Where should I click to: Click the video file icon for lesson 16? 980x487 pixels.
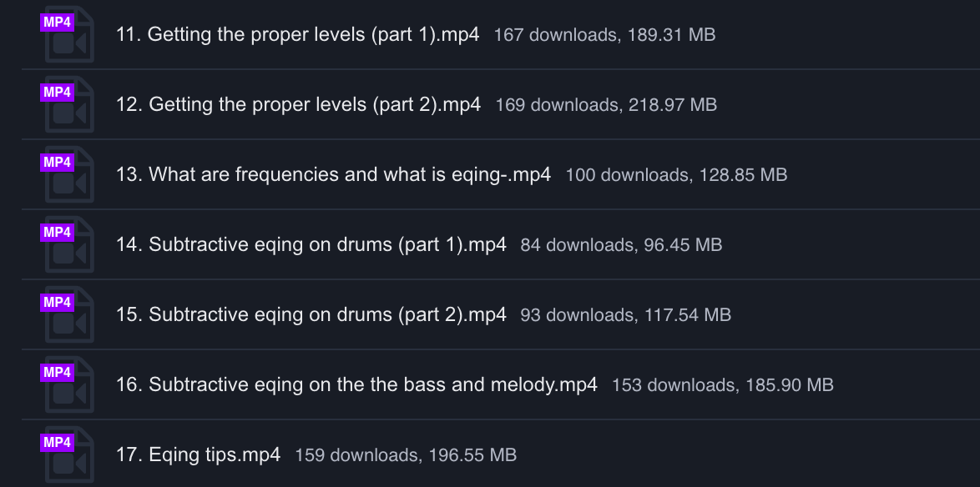pyautogui.click(x=68, y=386)
